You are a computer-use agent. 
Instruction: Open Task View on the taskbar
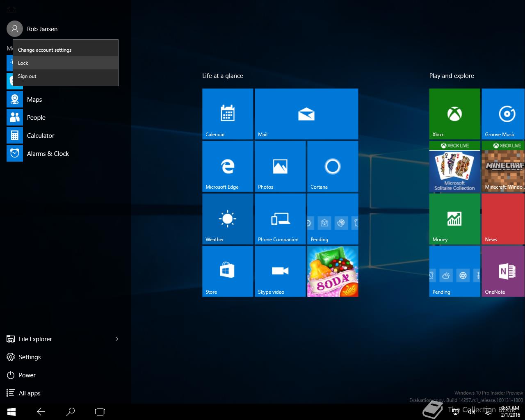click(100, 411)
